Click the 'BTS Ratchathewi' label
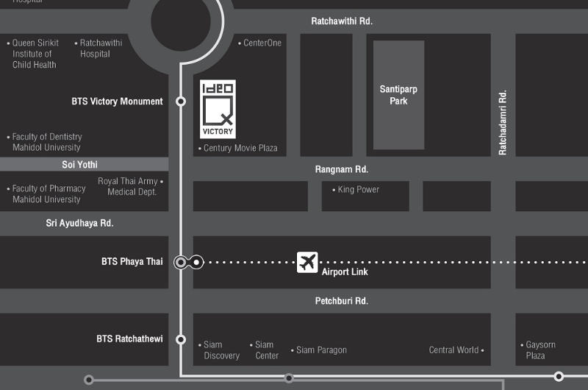 point(129,339)
